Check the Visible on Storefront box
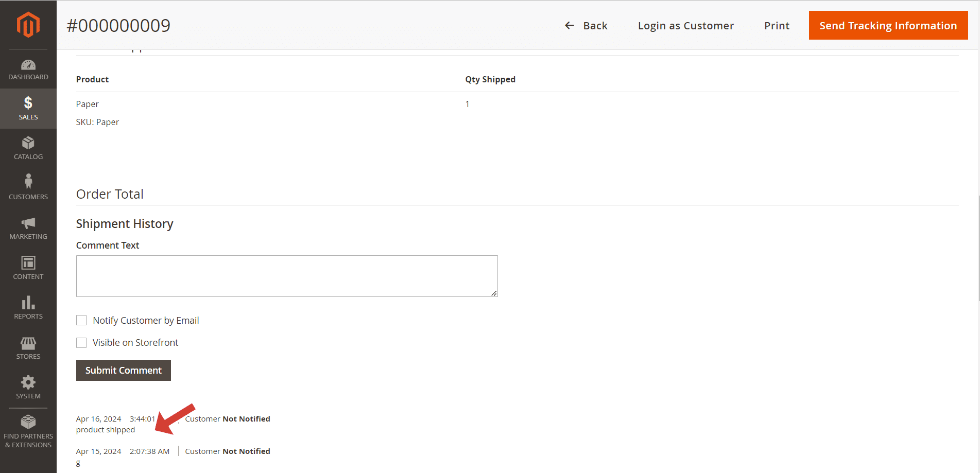The image size is (980, 473). pos(81,343)
